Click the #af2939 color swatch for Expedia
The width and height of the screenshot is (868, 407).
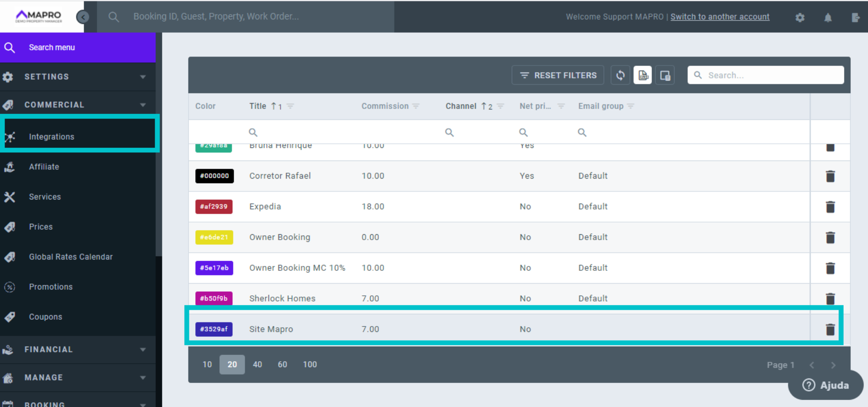[x=214, y=207]
